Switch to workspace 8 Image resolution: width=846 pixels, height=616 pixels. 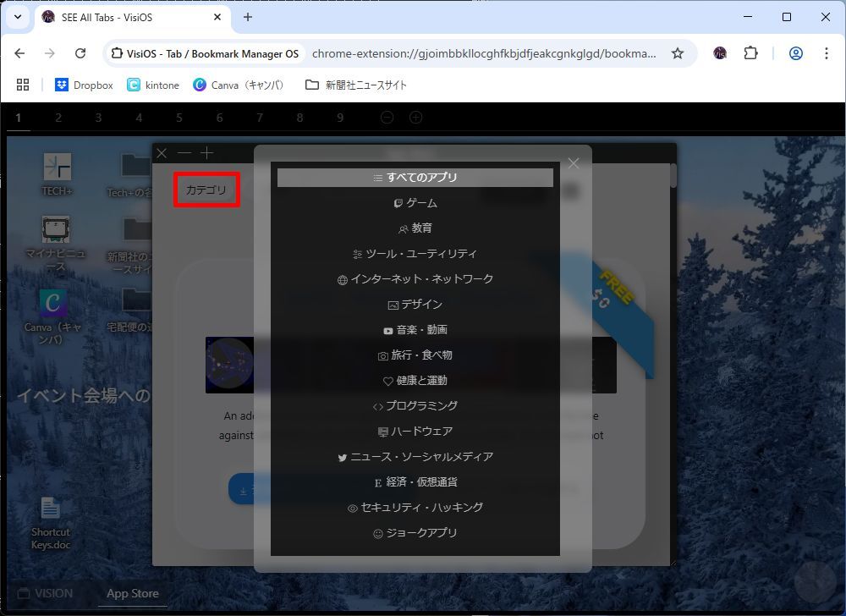[x=299, y=118]
